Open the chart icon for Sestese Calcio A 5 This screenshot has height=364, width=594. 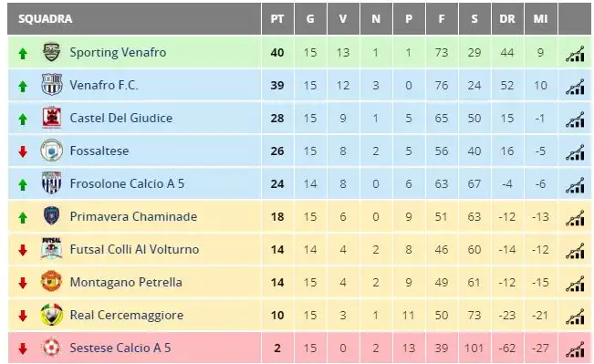point(575,349)
